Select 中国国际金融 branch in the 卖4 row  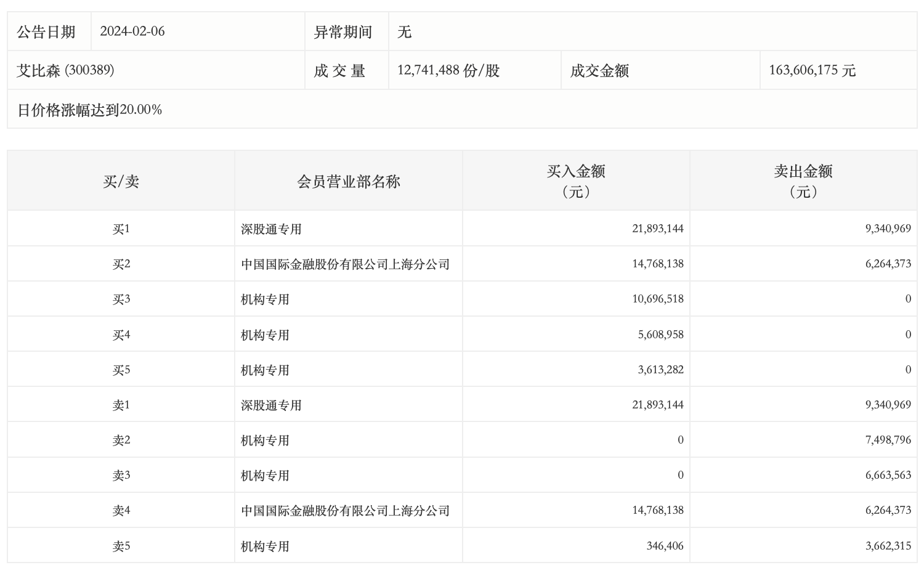pos(345,511)
